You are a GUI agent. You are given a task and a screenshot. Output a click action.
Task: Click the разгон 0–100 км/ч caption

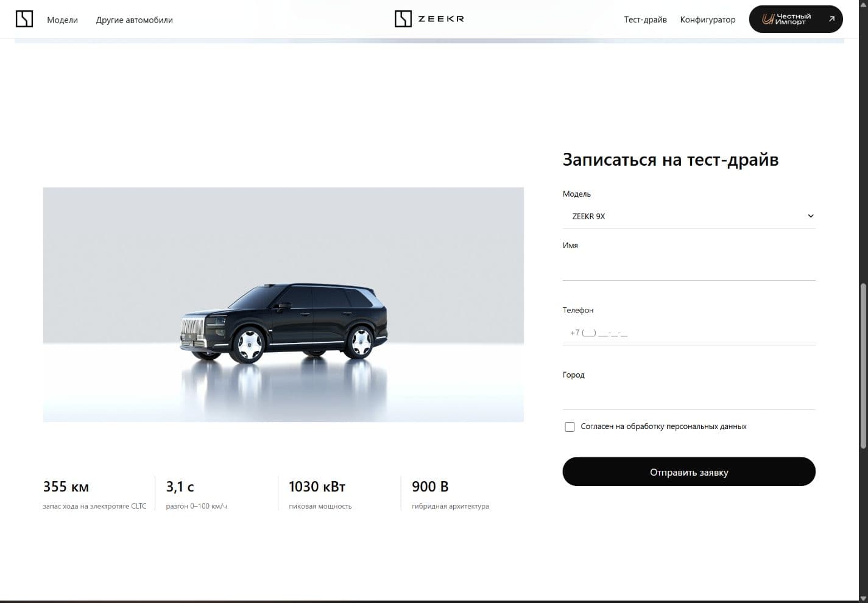[x=196, y=506]
